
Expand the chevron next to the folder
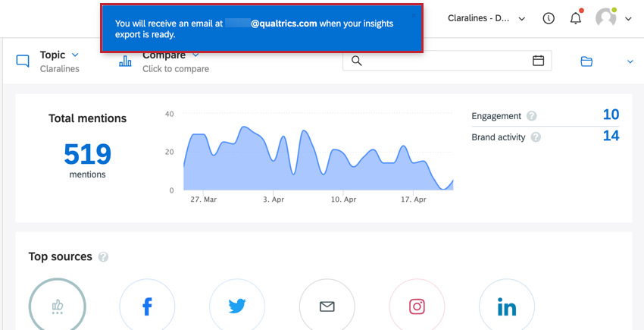click(x=630, y=61)
